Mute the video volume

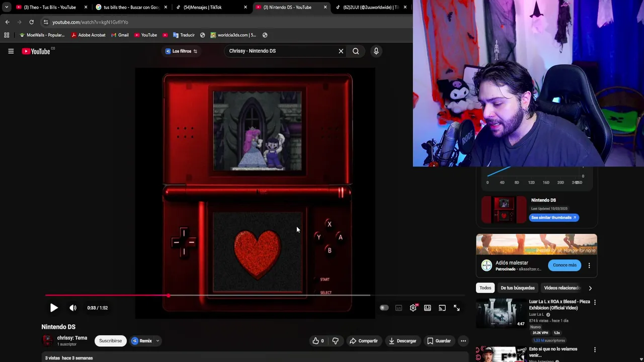point(73,308)
